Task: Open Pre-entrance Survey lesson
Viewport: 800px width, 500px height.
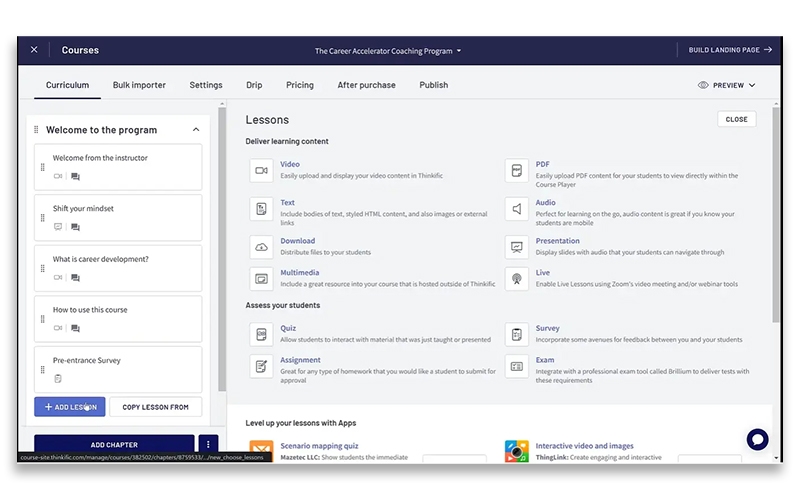Action: [x=118, y=369]
